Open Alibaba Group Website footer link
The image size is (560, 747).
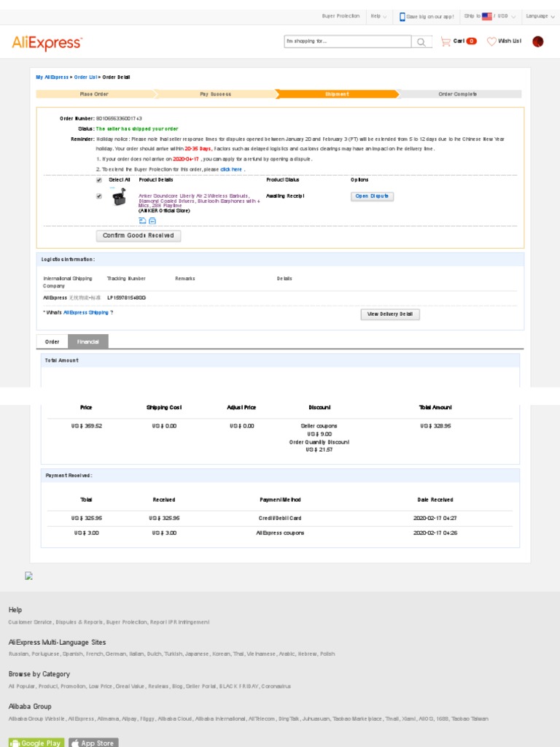point(37,719)
